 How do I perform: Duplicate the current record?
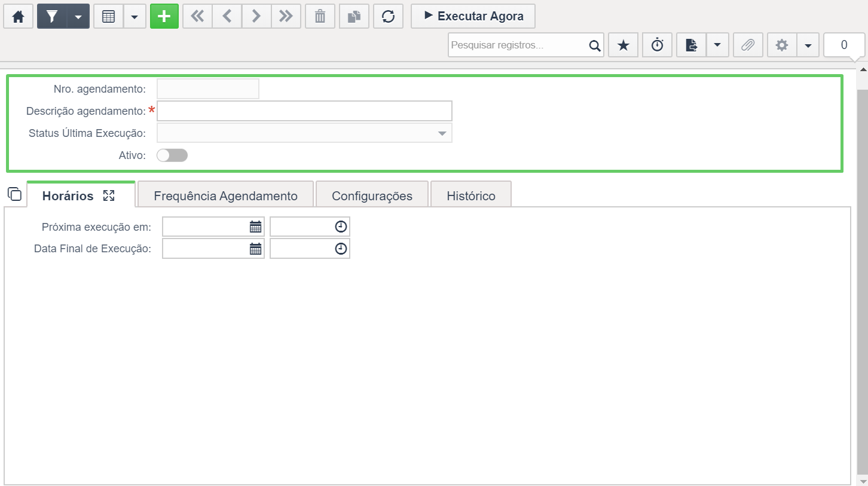pos(354,17)
